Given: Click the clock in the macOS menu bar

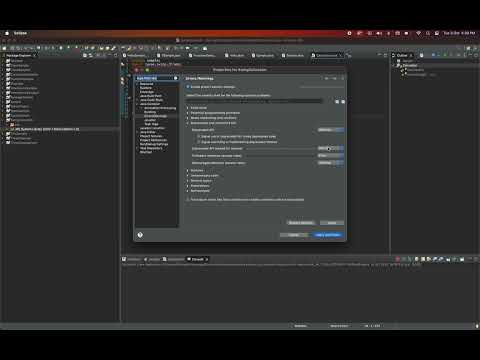Looking at the screenshot, I should [459, 33].
